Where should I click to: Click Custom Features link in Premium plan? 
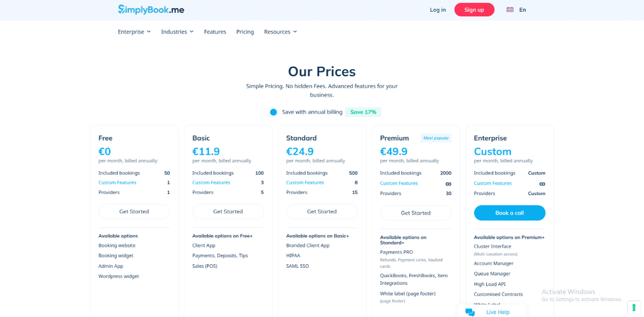pos(399,183)
